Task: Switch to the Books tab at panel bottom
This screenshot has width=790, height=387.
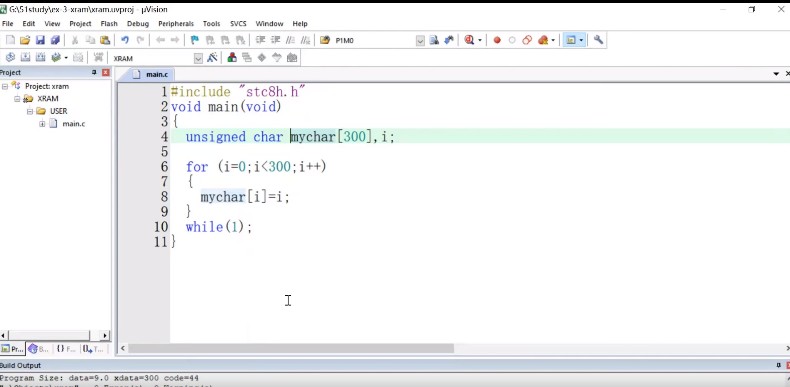Action: coord(39,349)
